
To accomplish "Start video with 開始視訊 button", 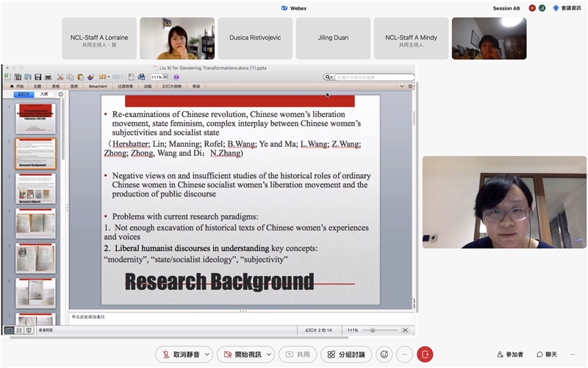I will tap(246, 354).
